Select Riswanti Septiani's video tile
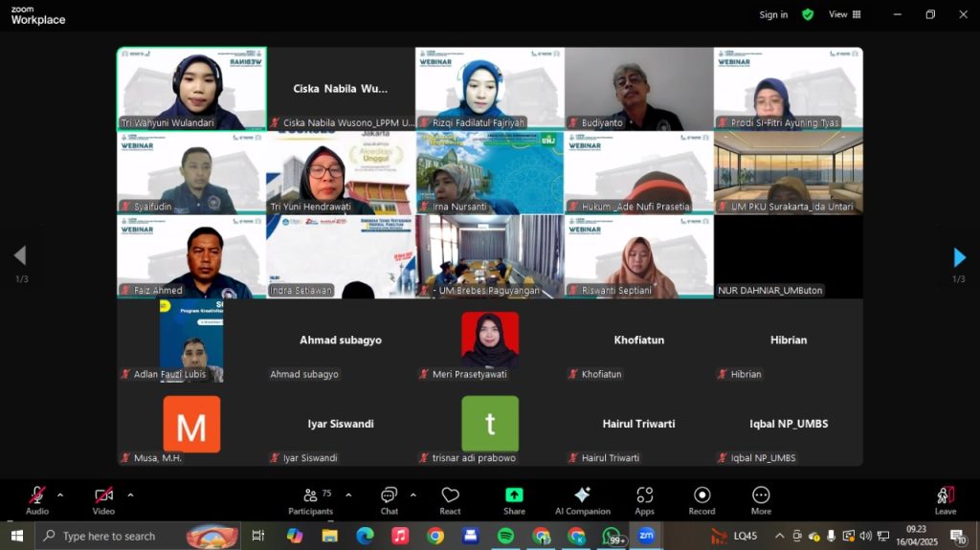 tap(638, 256)
